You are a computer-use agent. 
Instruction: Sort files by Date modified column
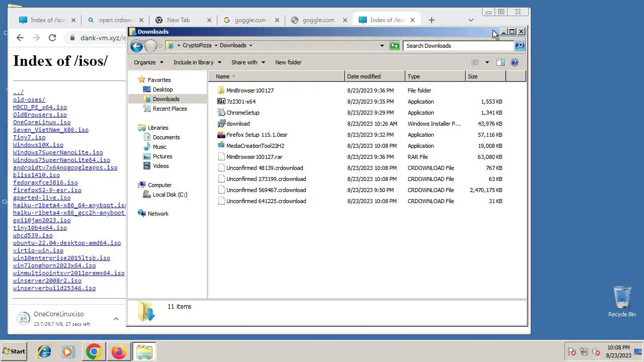point(375,76)
